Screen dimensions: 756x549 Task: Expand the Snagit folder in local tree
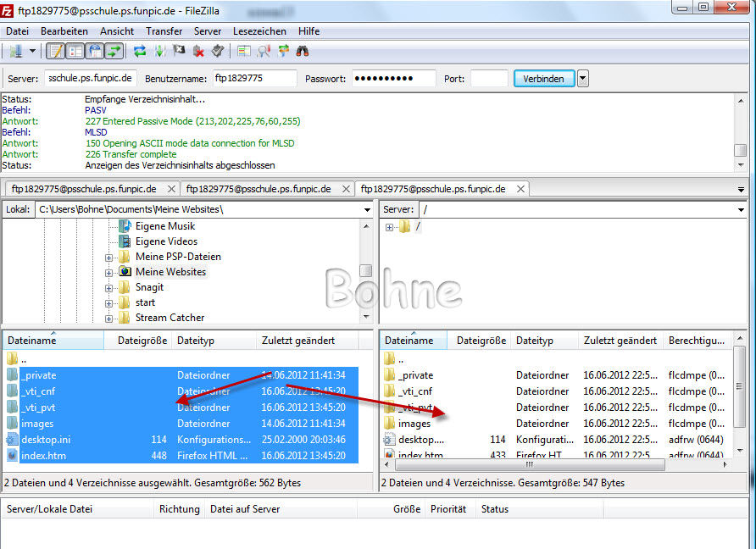coord(109,287)
